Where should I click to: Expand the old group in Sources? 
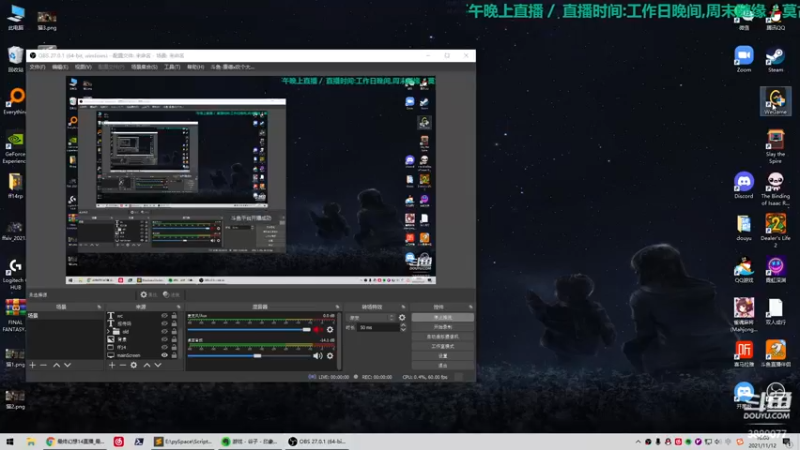[109, 332]
